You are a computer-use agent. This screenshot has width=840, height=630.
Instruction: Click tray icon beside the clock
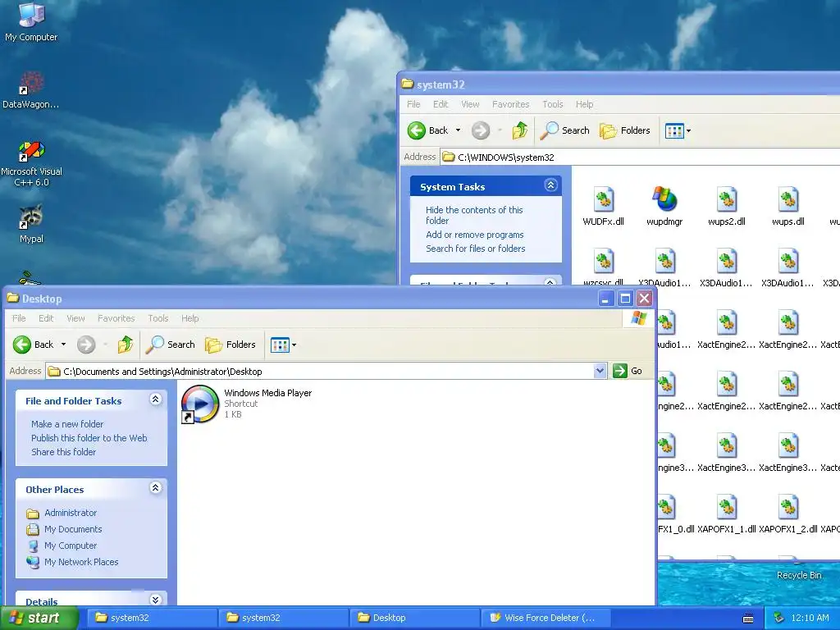[x=779, y=618]
